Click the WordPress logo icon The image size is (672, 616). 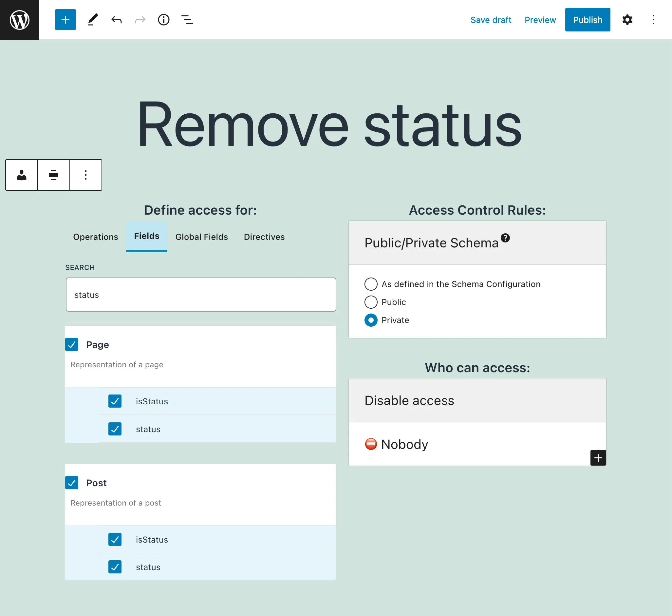tap(20, 20)
